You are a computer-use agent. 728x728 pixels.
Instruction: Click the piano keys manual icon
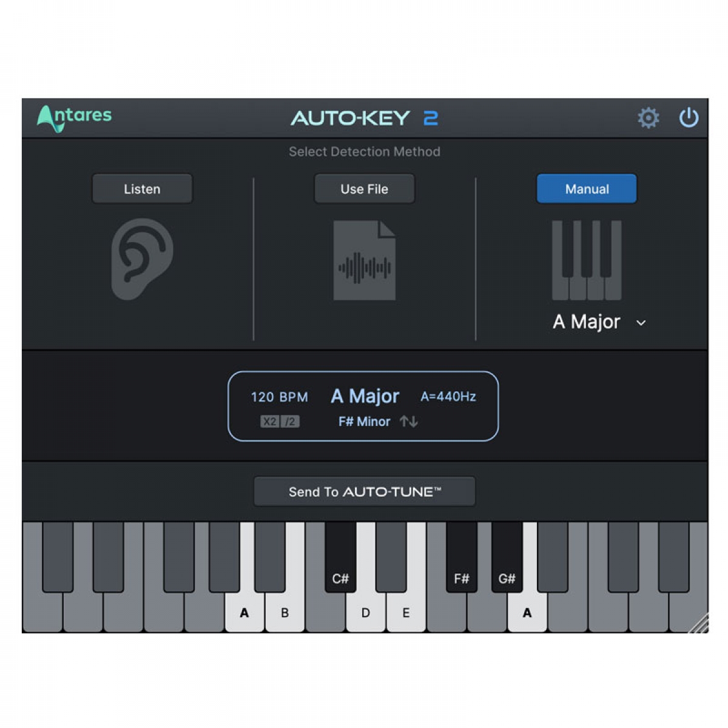point(587,260)
